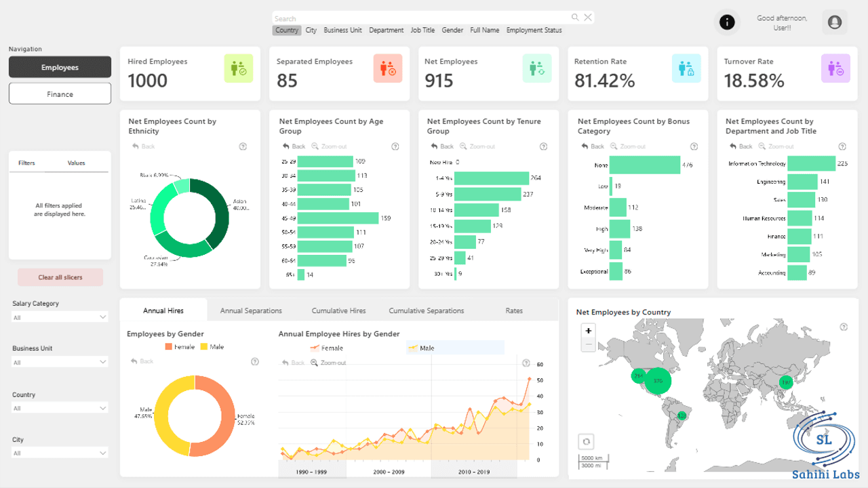Zoom in the map with plus button
Image resolution: width=868 pixels, height=488 pixels.
589,331
